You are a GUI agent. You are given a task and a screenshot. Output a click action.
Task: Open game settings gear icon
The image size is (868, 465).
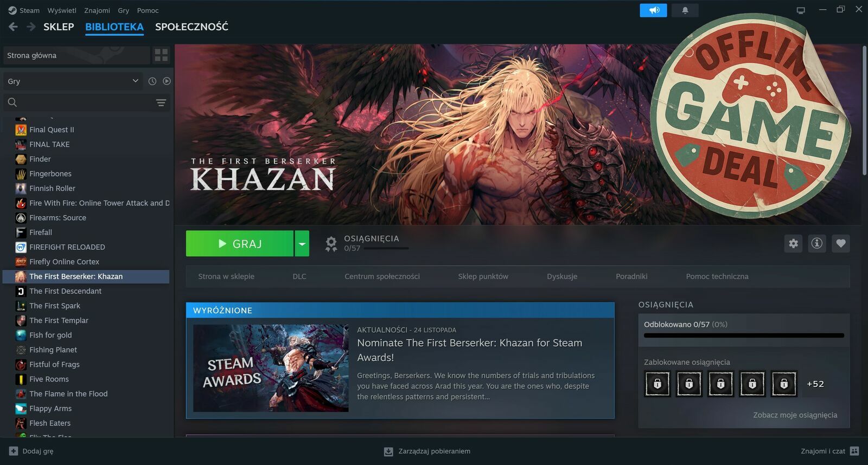click(x=793, y=243)
